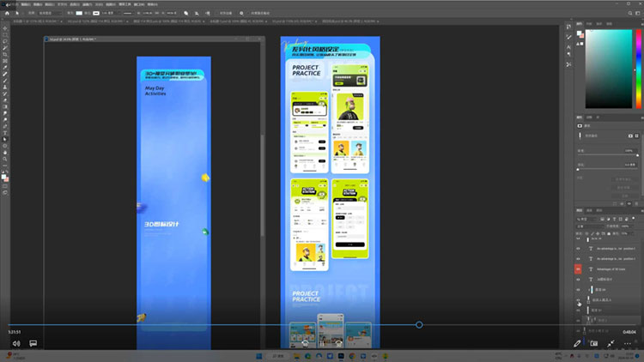
Task: Click the foreground/background color swatch in the toolbar
Action: (5, 177)
